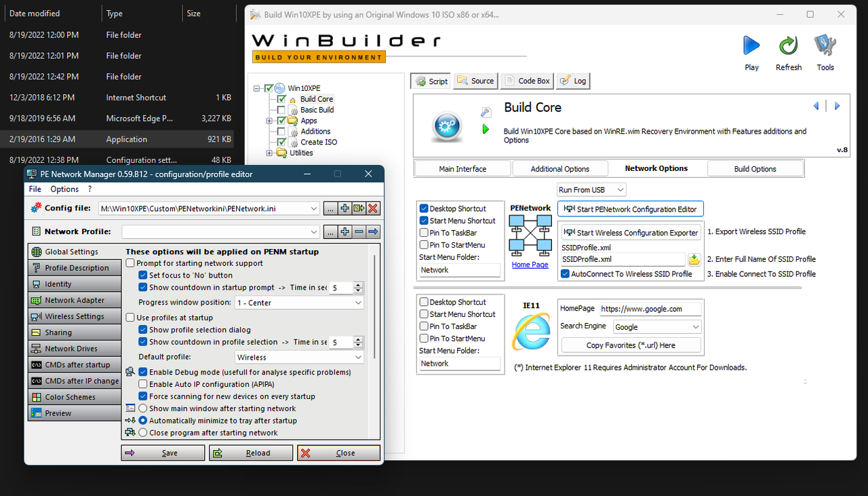The image size is (868, 496).
Task: Select Close program after starting network
Action: point(143,433)
